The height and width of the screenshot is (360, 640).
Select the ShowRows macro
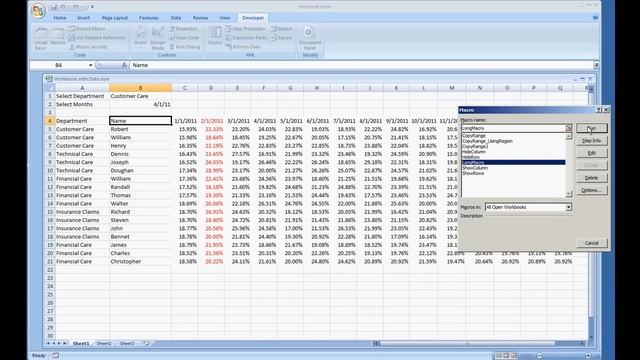(x=473, y=173)
